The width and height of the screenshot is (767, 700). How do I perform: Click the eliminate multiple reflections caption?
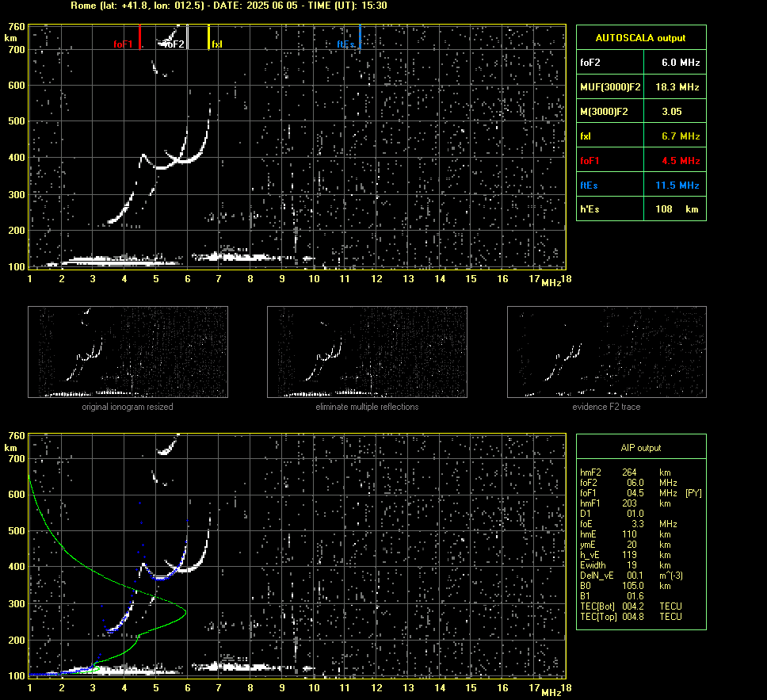tap(367, 407)
